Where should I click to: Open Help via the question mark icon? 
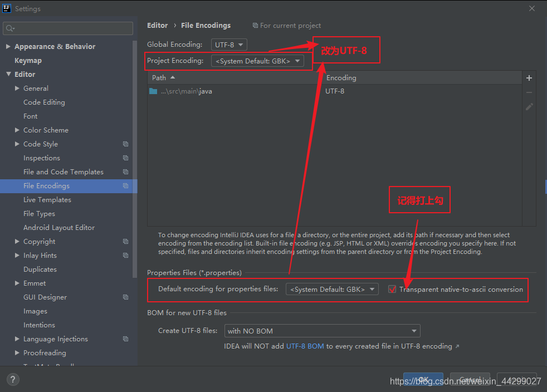pos(12,379)
